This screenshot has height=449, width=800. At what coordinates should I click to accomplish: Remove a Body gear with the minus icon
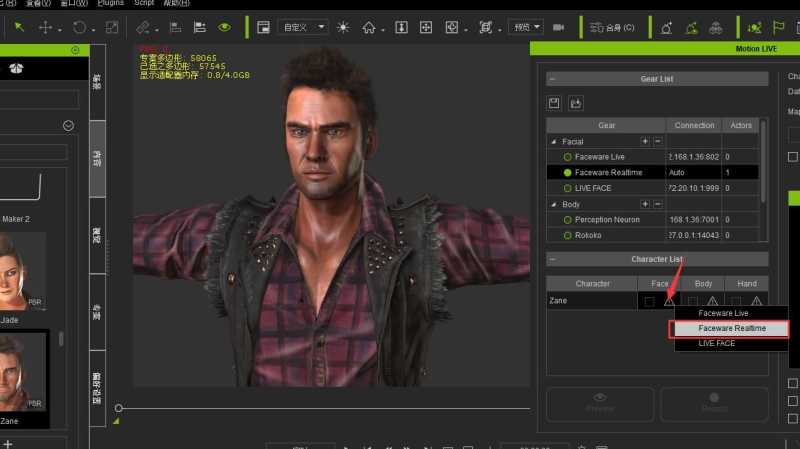click(x=657, y=204)
